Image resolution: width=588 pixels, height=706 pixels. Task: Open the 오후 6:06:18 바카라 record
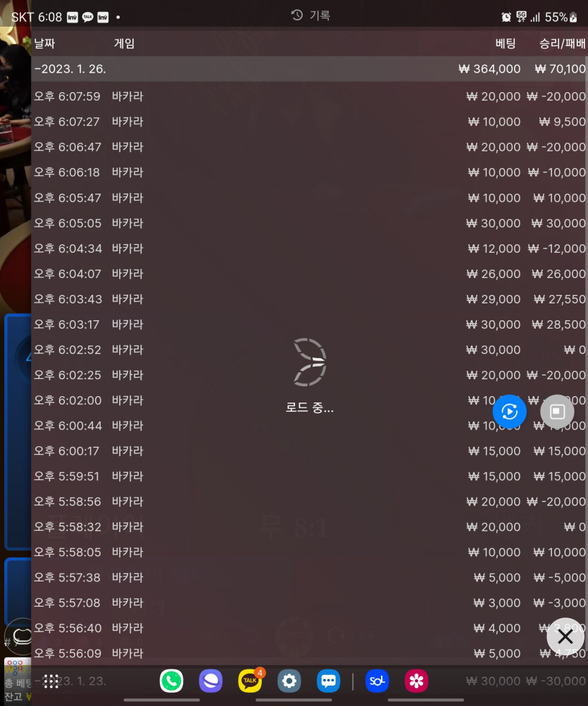[x=309, y=172]
